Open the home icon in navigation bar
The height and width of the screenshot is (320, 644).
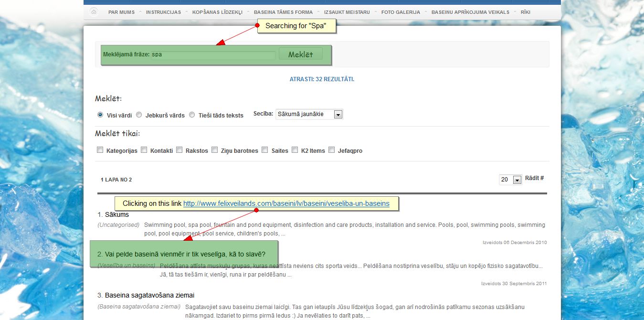pos(94,12)
